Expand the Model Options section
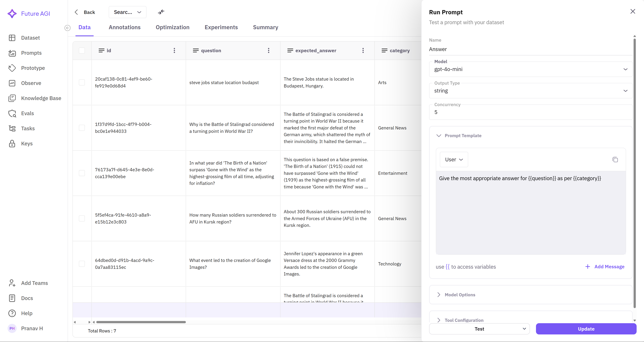The image size is (644, 342). click(x=460, y=295)
